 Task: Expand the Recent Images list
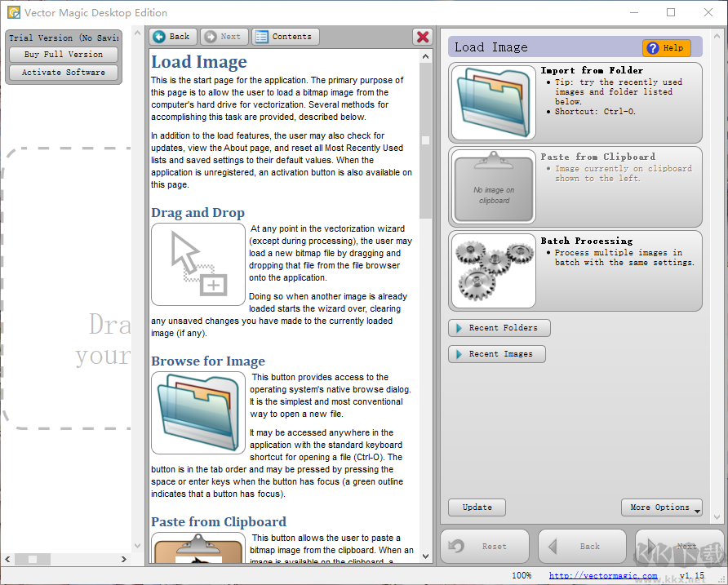pos(497,354)
